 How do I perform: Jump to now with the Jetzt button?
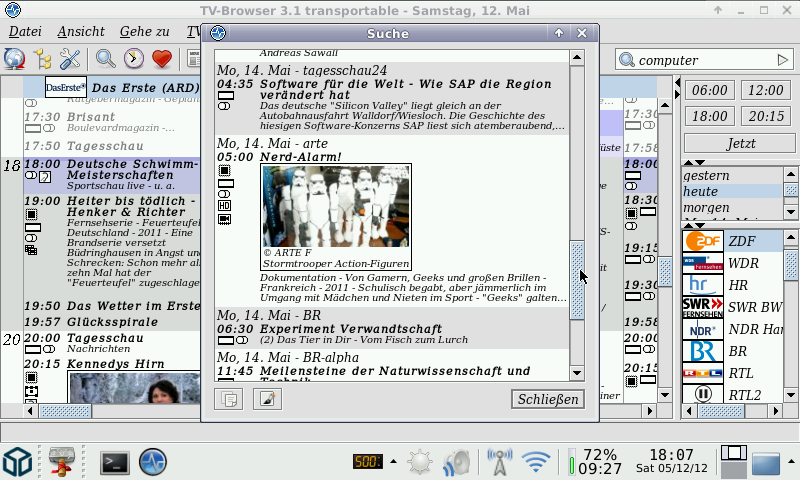tap(740, 143)
